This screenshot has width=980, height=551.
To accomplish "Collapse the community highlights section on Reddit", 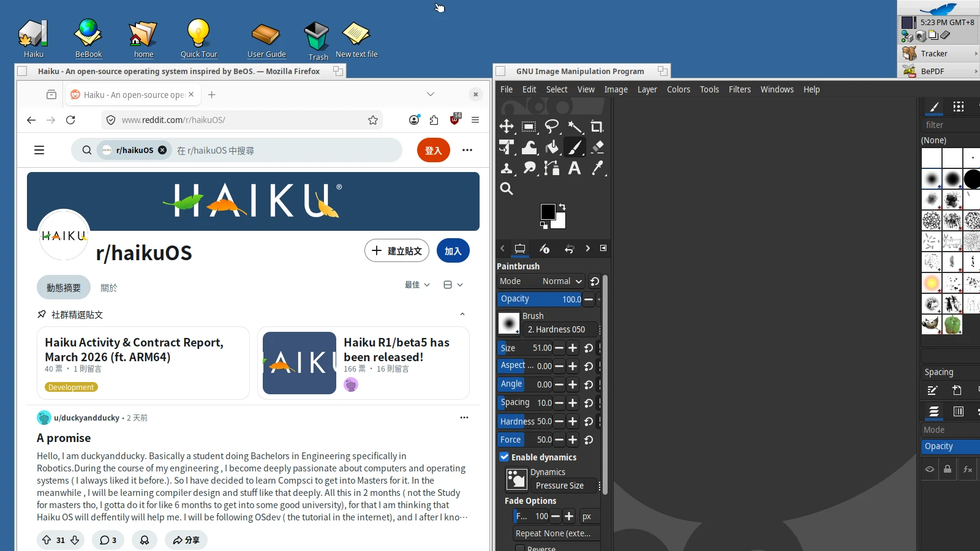I will pyautogui.click(x=462, y=315).
